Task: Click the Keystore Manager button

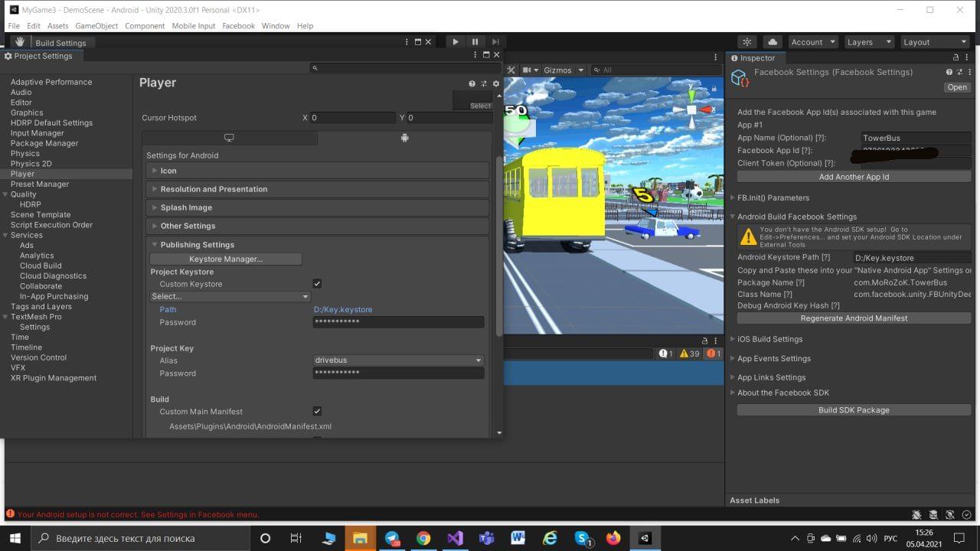Action: click(226, 259)
